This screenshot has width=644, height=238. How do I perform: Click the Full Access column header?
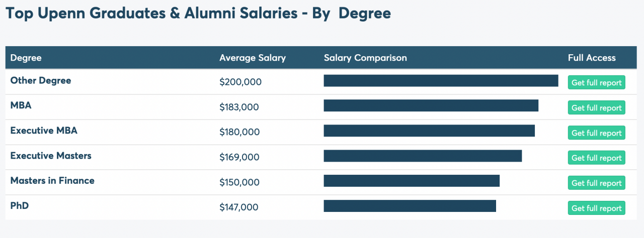tap(592, 58)
